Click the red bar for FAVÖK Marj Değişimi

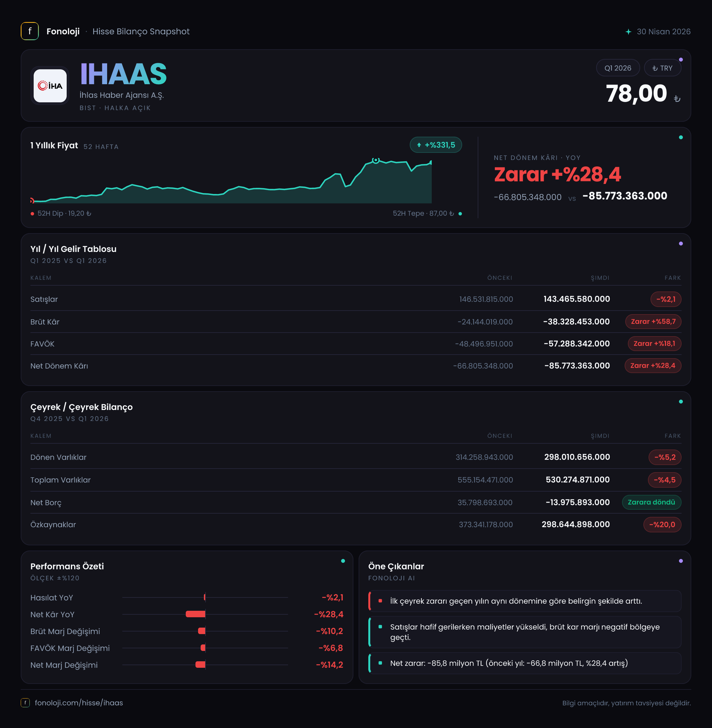point(203,648)
